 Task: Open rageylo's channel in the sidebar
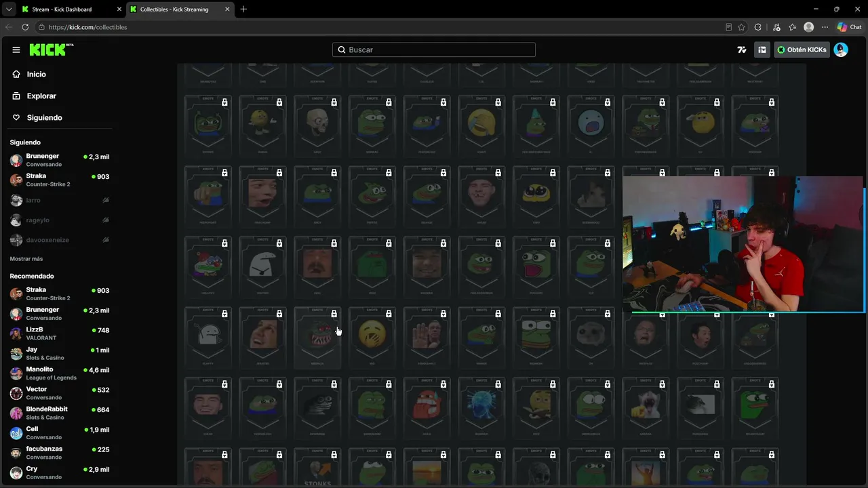click(x=60, y=220)
